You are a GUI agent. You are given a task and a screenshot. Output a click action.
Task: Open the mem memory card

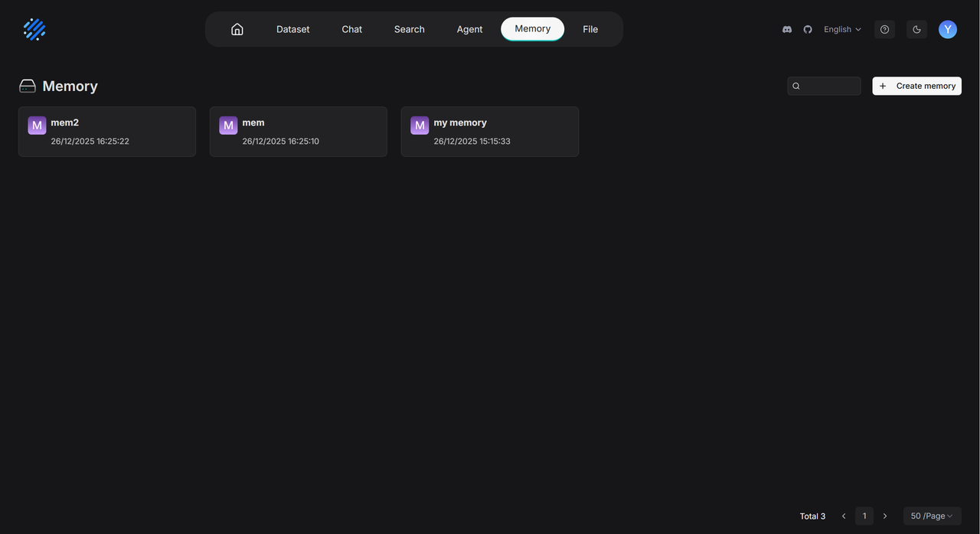tap(298, 132)
